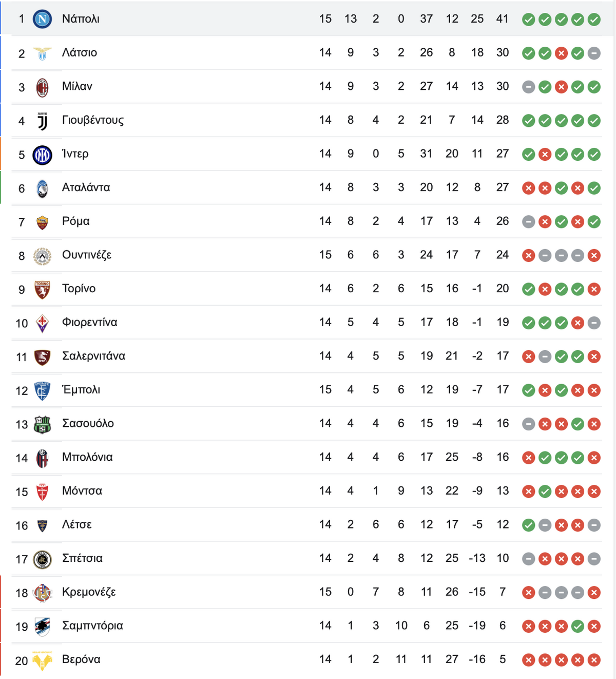This screenshot has width=616, height=679.
Task: Open the Ουντινέζε team link
Action: (x=87, y=255)
